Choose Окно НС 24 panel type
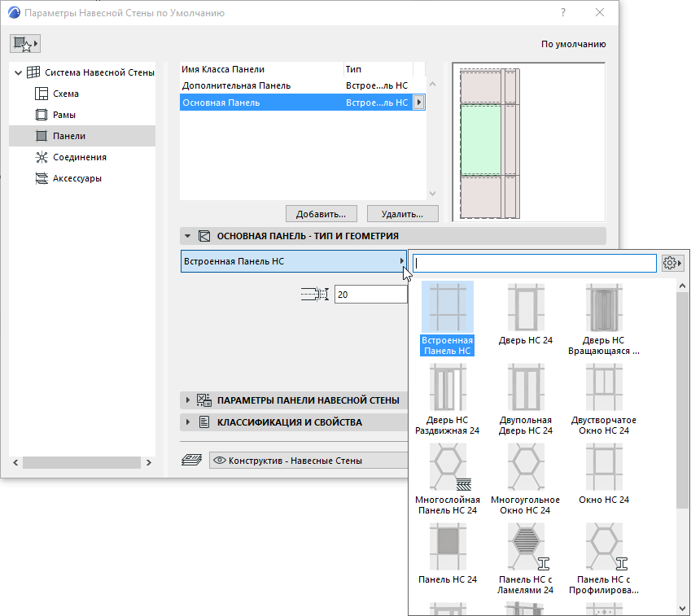 click(x=603, y=474)
